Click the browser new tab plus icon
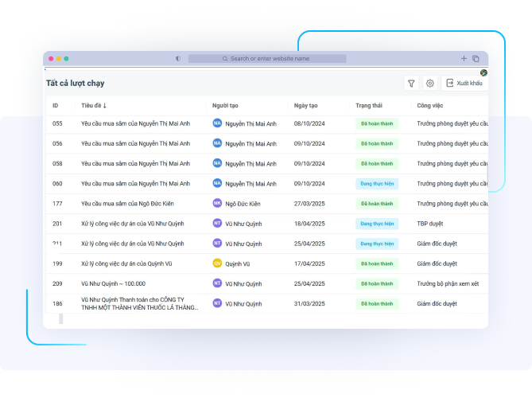Viewport: 532px width, 402px height. click(464, 58)
